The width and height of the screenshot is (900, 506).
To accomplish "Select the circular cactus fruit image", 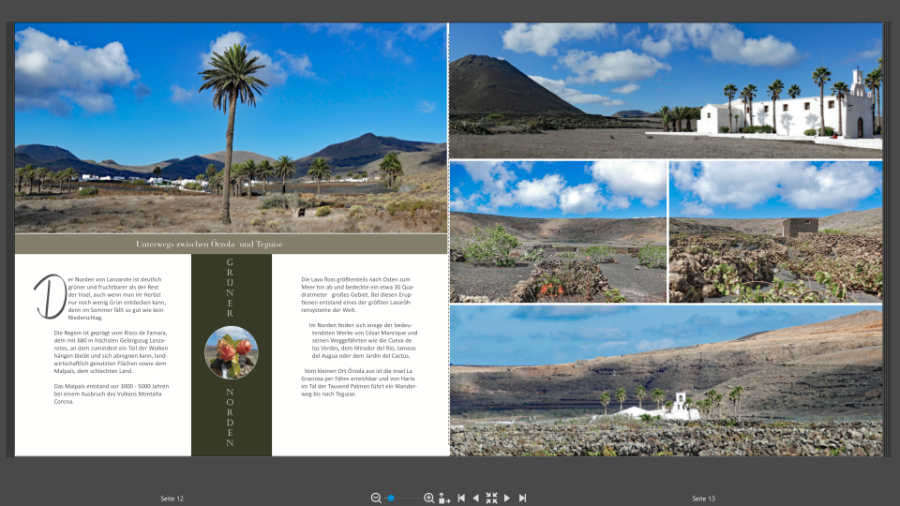I will coord(231,352).
